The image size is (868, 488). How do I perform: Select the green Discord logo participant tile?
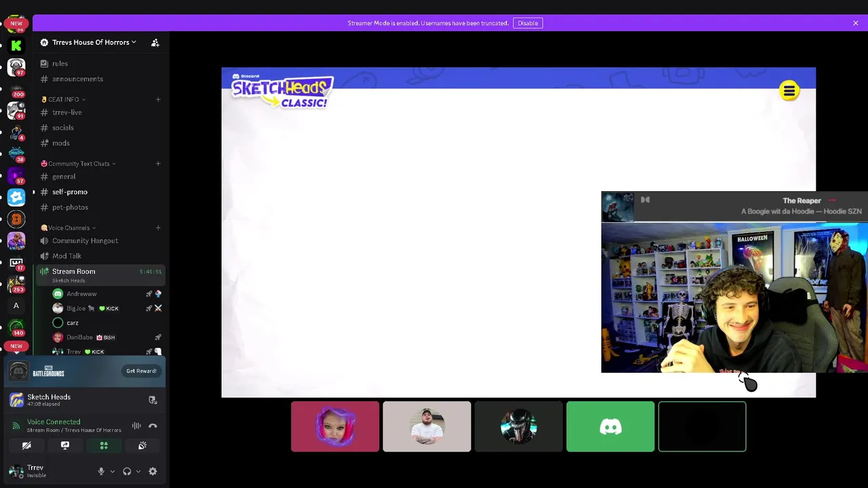coord(610,427)
